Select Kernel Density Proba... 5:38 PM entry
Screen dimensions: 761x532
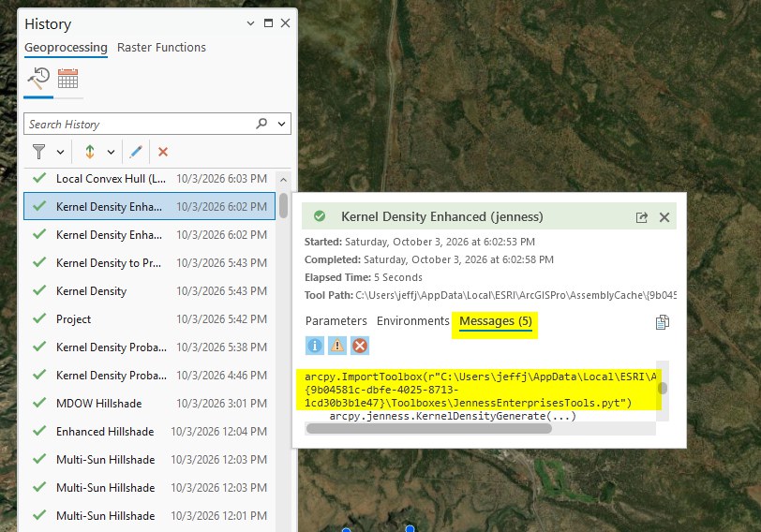pos(150,347)
